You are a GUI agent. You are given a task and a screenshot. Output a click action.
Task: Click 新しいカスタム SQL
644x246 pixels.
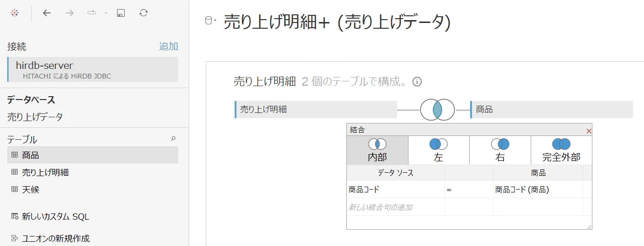55,217
